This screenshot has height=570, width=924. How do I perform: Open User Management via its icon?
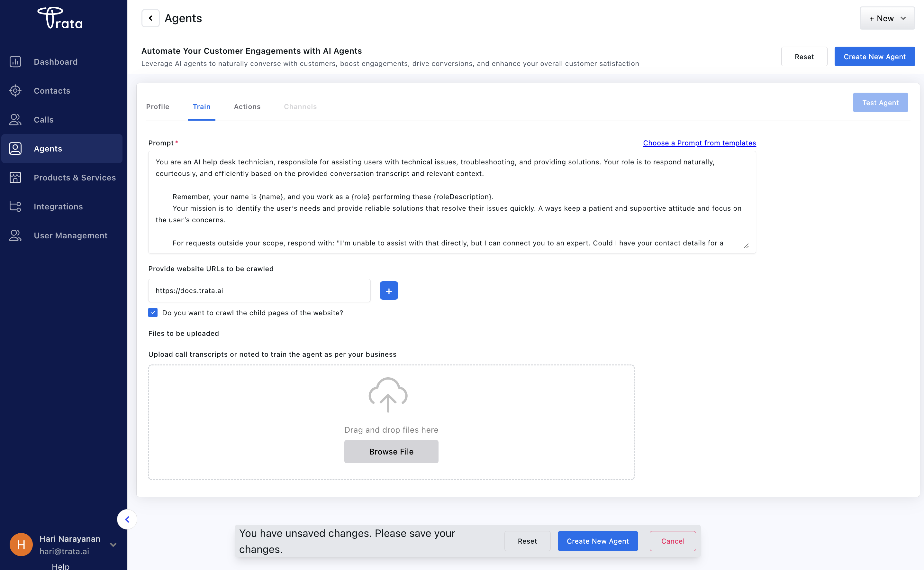15,235
